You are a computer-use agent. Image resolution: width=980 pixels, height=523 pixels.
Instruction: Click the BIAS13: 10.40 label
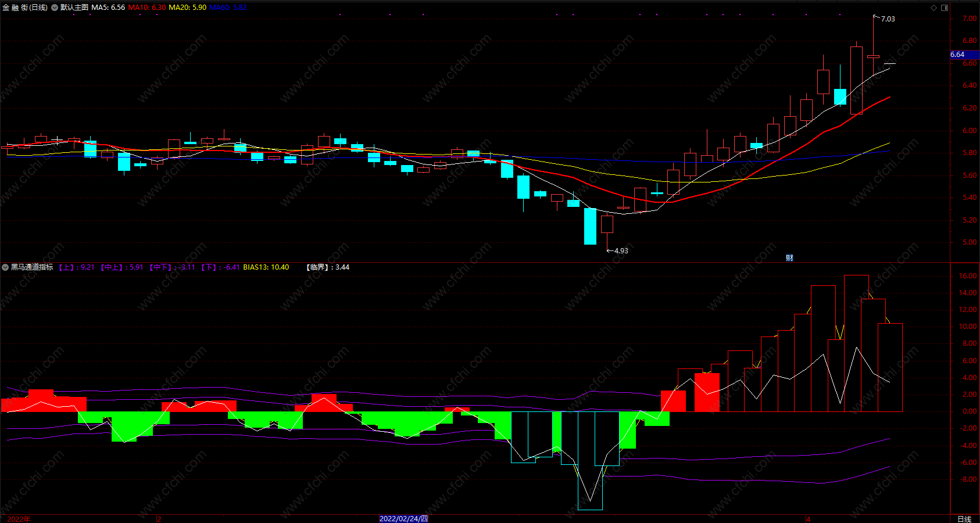[266, 267]
